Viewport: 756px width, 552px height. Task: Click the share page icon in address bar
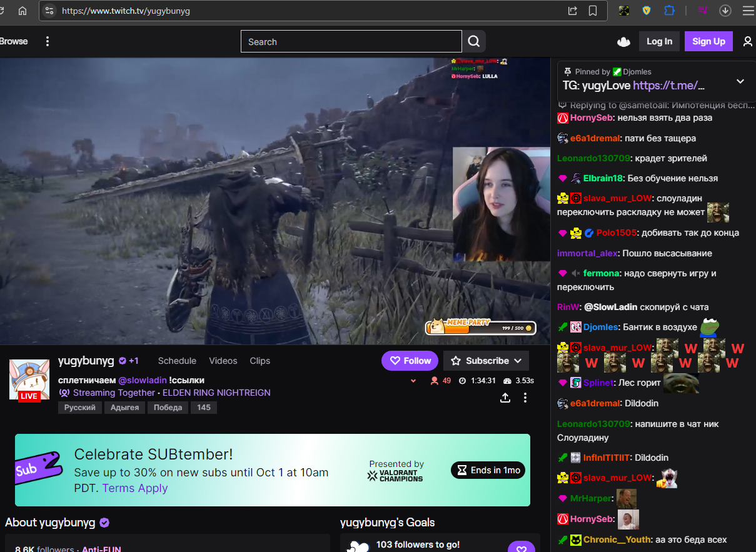click(x=572, y=11)
